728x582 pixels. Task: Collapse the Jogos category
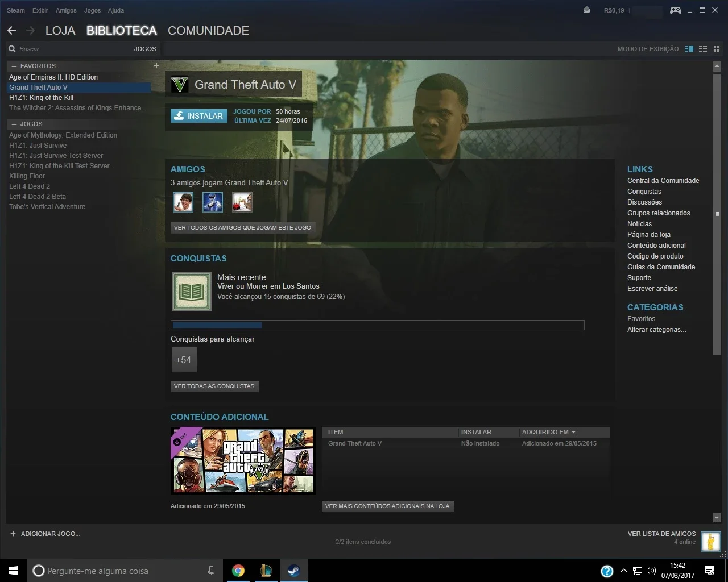click(x=14, y=124)
